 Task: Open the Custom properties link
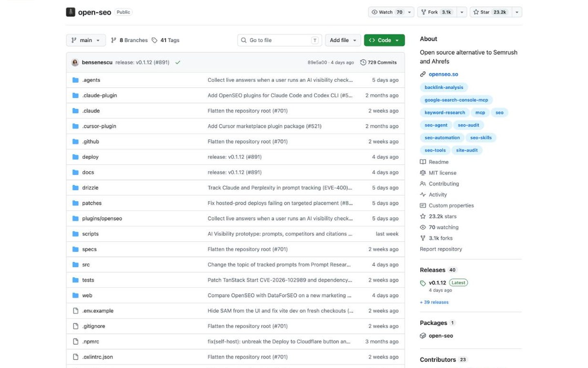[447, 206]
